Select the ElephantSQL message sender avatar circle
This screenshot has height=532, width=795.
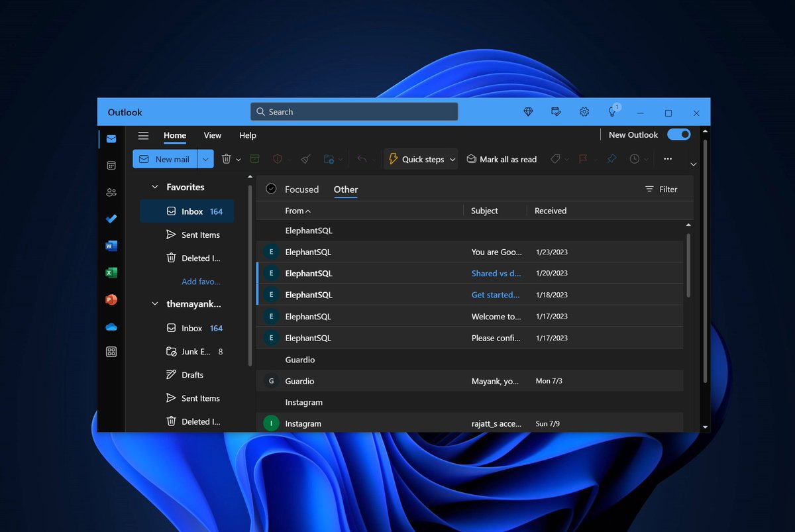[x=271, y=252]
